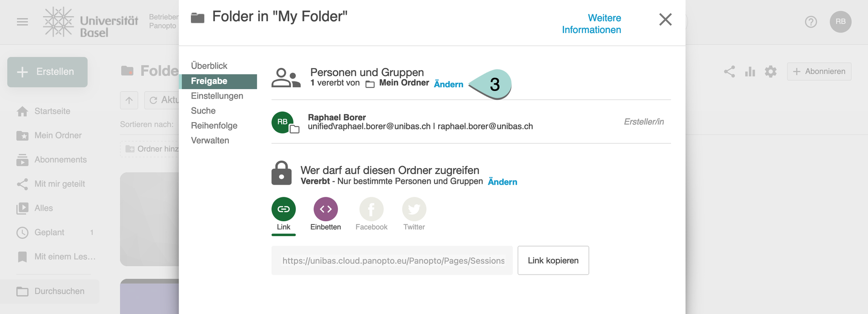Open the Verwalten tab
Viewport: 868px width, 314px height.
[210, 141]
